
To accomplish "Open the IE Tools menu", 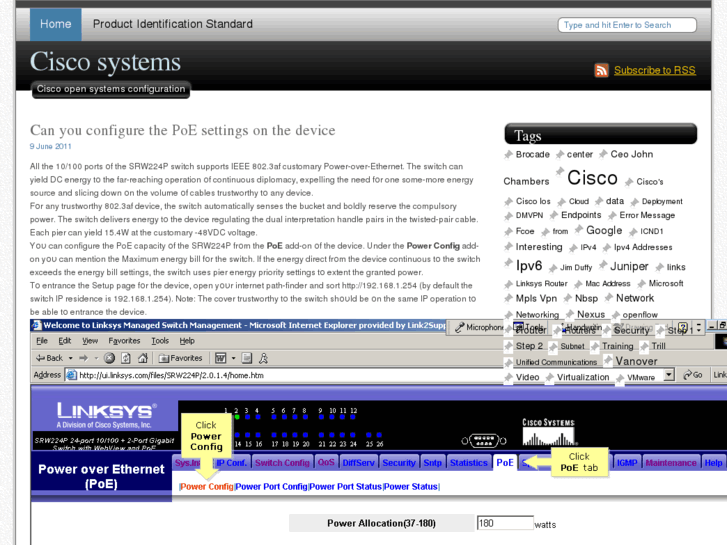I will [160, 341].
